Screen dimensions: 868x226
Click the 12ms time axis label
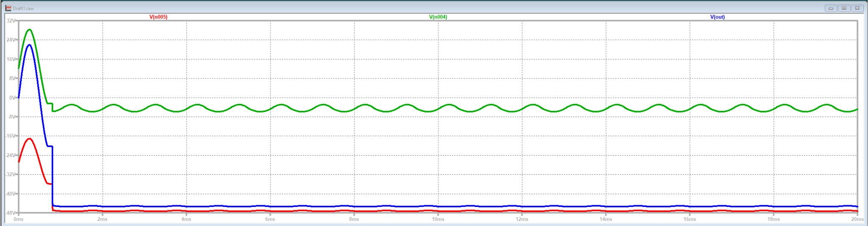(522, 219)
